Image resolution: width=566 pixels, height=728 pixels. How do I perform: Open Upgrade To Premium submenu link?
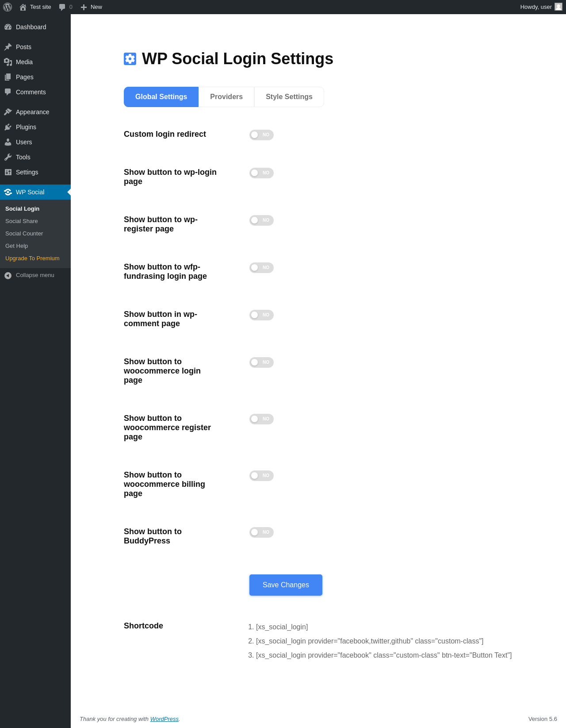(32, 258)
